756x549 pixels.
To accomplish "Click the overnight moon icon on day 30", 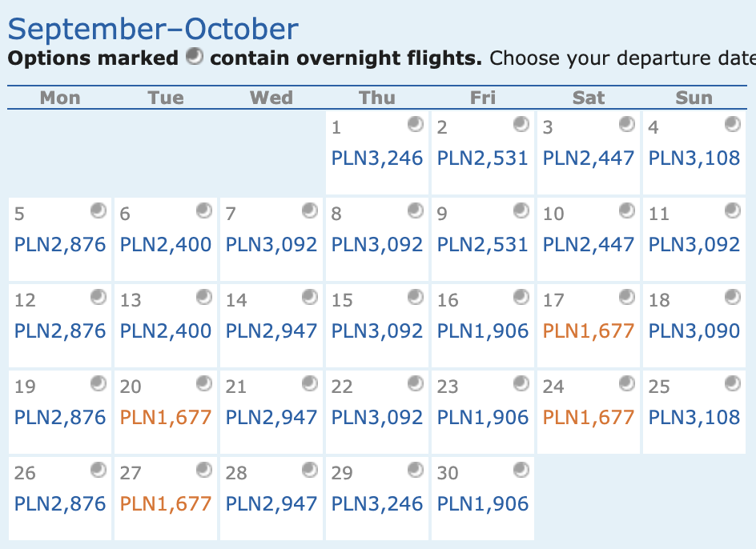I will pyautogui.click(x=521, y=470).
